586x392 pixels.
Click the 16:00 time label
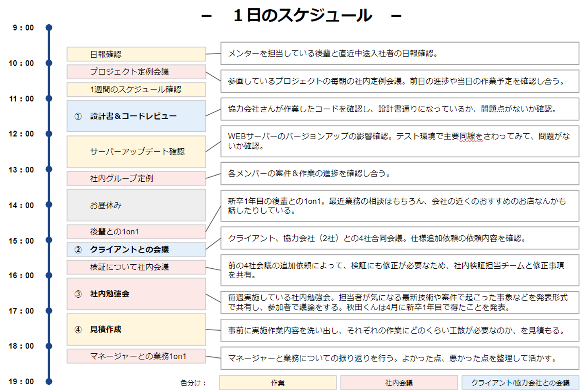click(x=21, y=275)
